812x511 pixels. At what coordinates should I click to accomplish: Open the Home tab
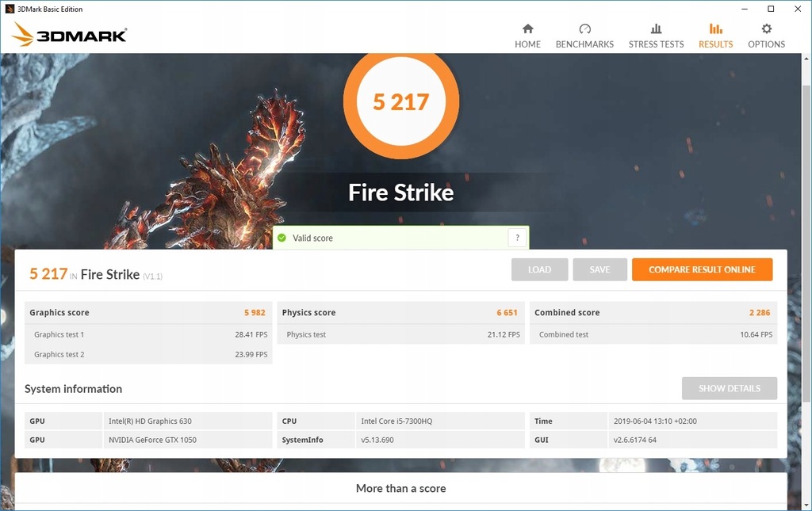coord(527,36)
